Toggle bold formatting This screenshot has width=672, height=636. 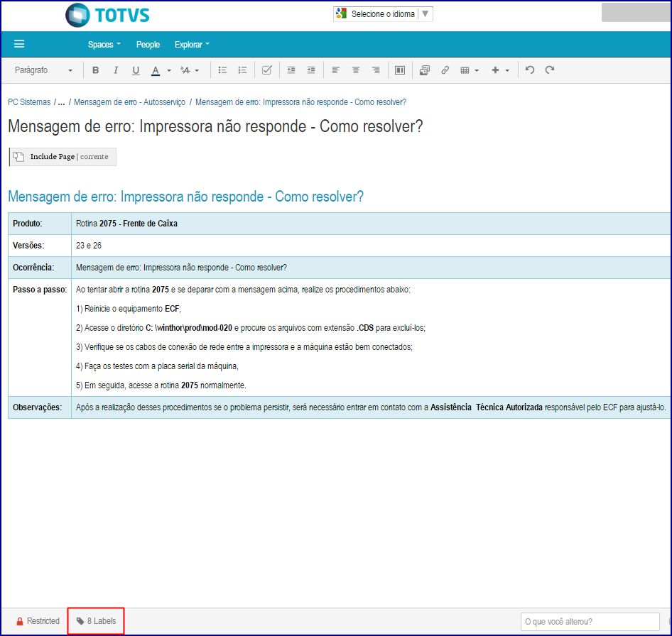point(96,70)
